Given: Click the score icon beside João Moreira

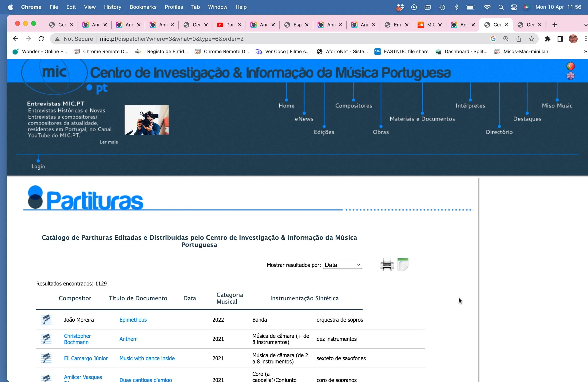Looking at the screenshot, I should pyautogui.click(x=46, y=320).
